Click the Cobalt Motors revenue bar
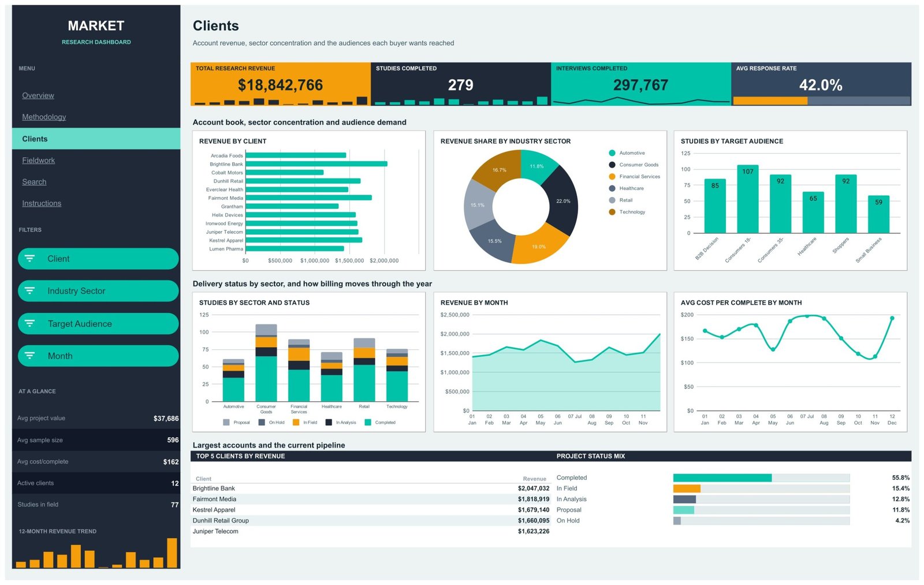Screen dimensions: 924x585 click(285, 172)
